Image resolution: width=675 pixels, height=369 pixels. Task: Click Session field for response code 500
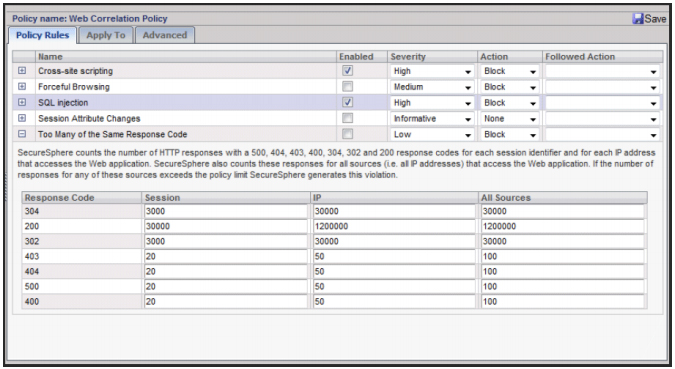point(226,287)
